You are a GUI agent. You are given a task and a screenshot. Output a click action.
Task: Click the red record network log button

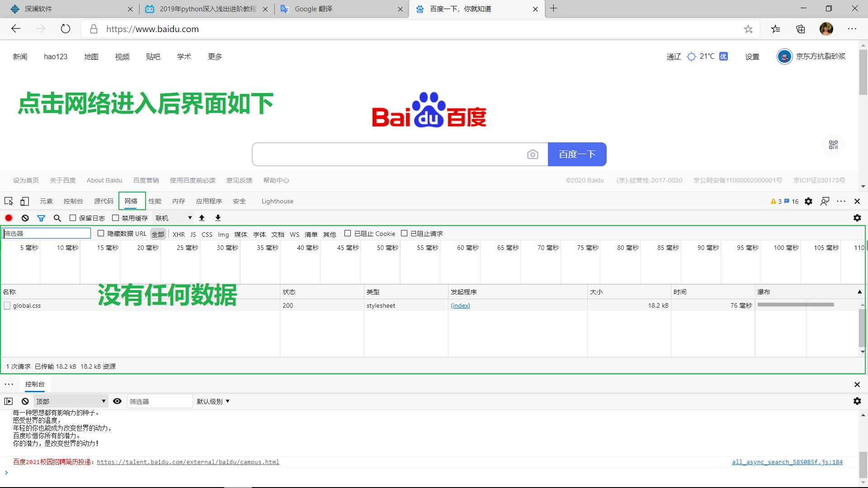click(x=9, y=218)
